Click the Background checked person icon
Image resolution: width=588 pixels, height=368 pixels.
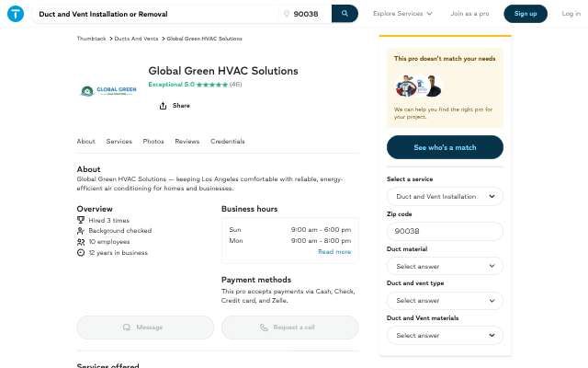point(81,231)
